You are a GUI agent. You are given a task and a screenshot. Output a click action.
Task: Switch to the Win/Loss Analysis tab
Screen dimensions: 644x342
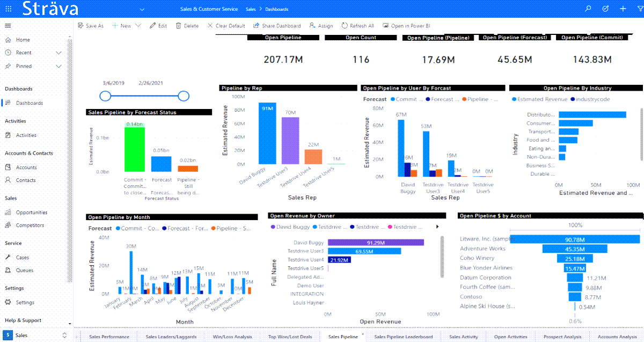tap(232, 337)
